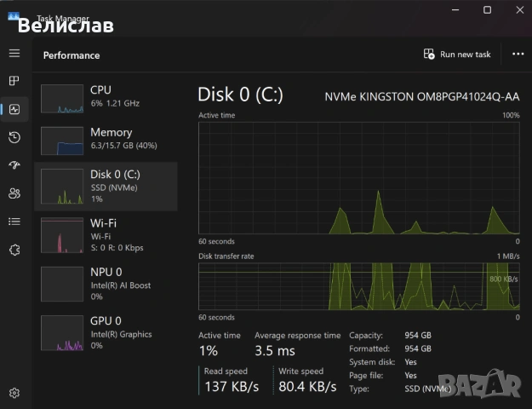Click the Disk Active time graph
Screen dimensions: 532x409
pos(358,177)
